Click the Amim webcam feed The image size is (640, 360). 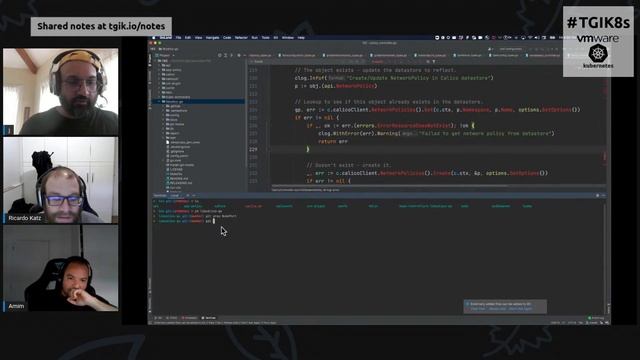(61, 268)
